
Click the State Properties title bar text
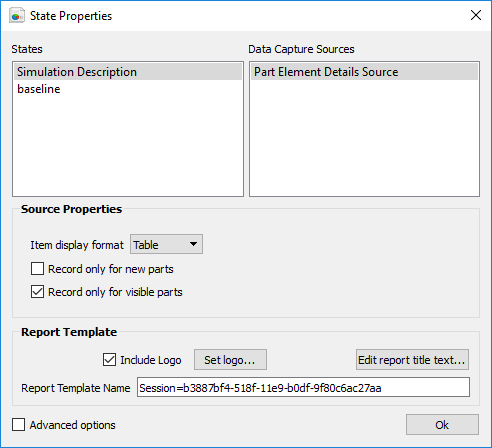[x=71, y=16]
